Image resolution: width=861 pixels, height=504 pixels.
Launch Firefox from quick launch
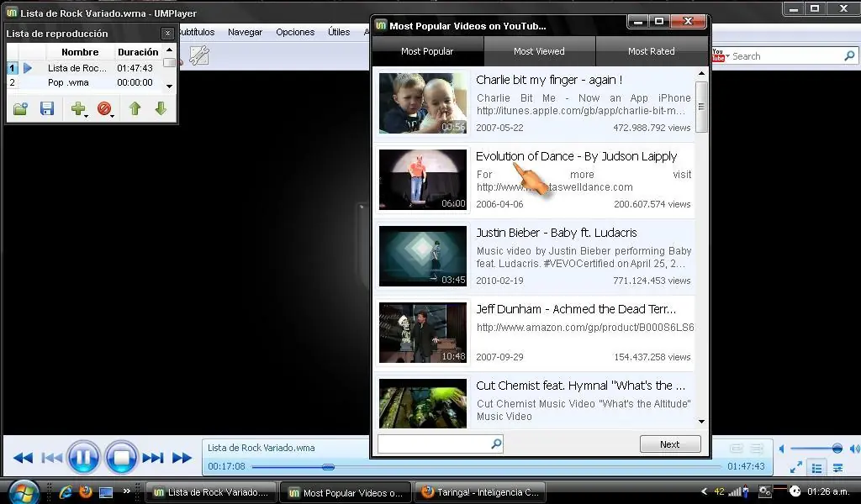coord(86,491)
